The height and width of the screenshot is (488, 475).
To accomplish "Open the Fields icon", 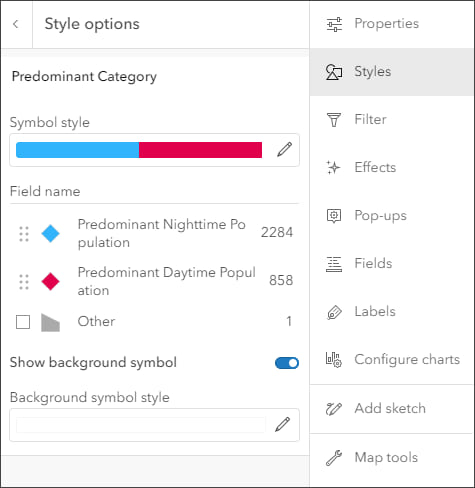I will point(334,264).
